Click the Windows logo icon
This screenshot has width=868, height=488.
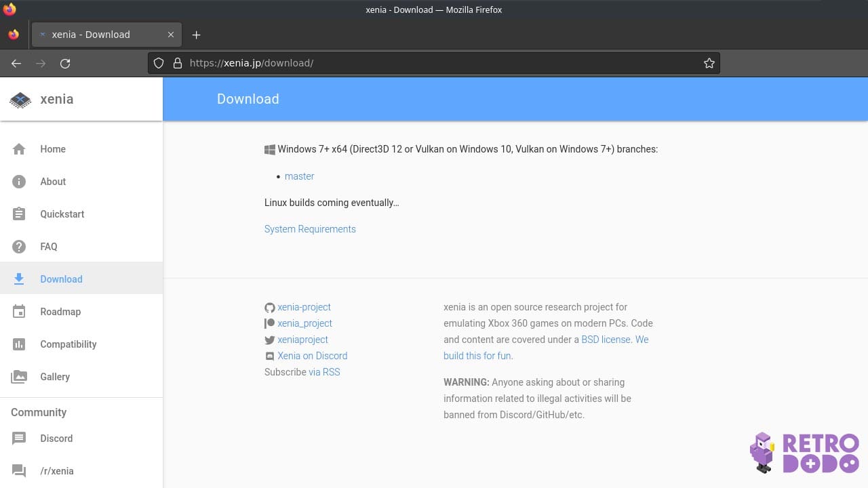coord(270,150)
